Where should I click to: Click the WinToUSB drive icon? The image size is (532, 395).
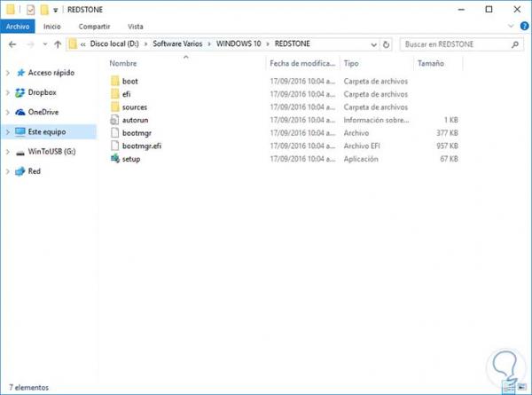[20, 152]
